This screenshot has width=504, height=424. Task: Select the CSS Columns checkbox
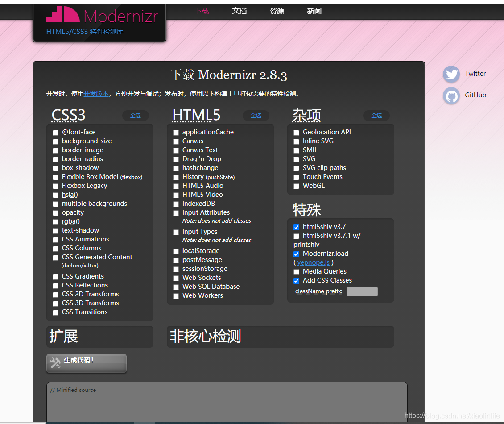pyautogui.click(x=56, y=249)
